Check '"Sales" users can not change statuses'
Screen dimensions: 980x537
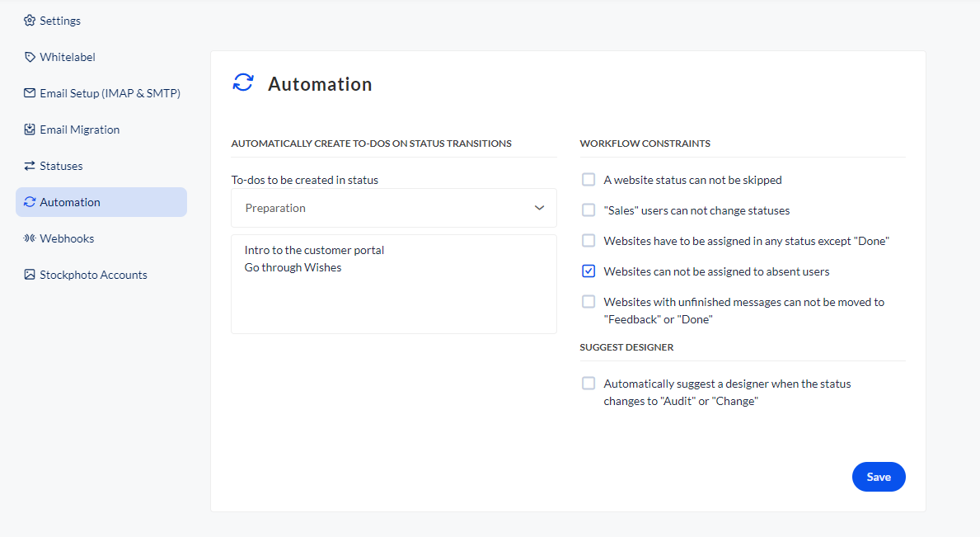(588, 210)
